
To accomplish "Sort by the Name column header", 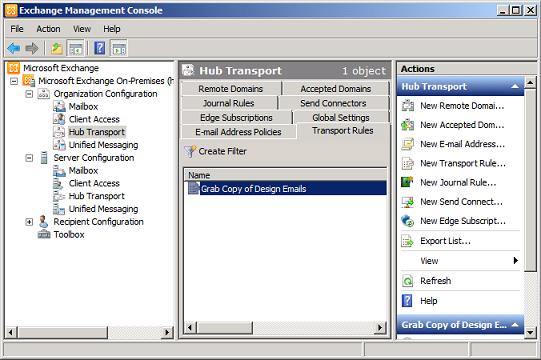I will (x=285, y=175).
